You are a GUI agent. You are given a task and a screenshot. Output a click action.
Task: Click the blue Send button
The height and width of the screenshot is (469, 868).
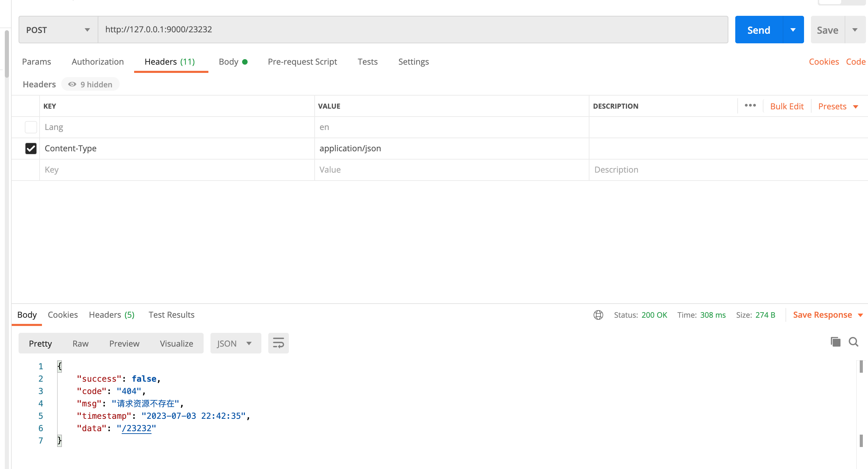[759, 30]
